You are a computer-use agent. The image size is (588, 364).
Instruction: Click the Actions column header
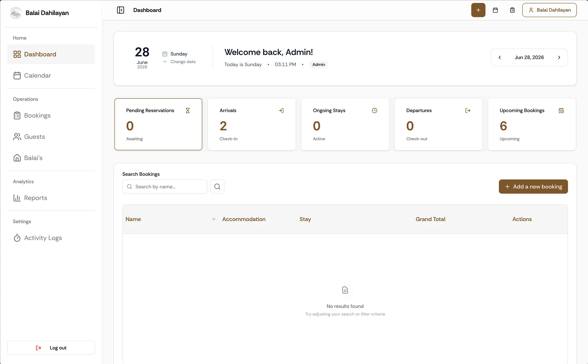coord(522,219)
